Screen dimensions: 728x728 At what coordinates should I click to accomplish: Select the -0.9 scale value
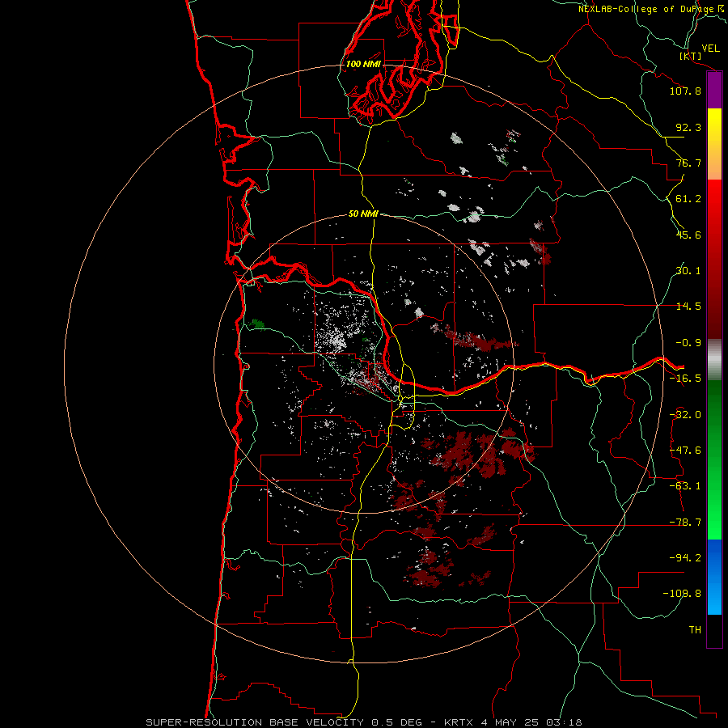pyautogui.click(x=688, y=343)
